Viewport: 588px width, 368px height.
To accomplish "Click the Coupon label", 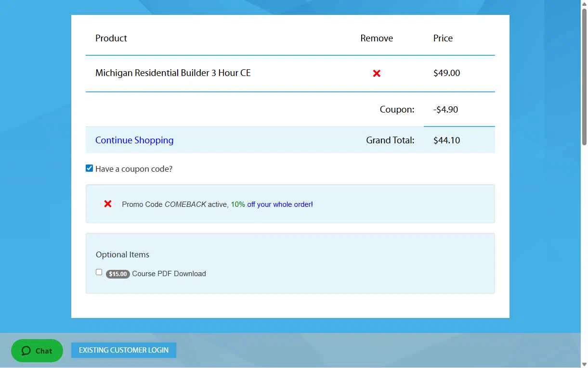I will tap(397, 110).
